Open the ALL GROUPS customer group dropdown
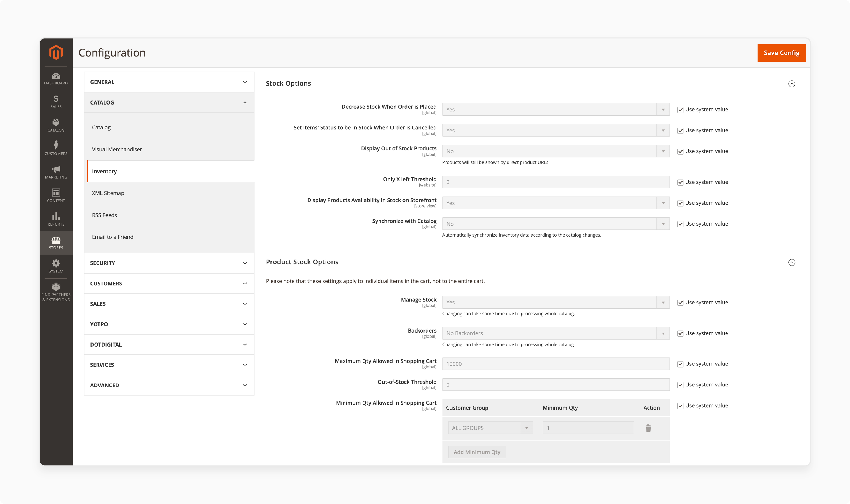This screenshot has height=504, width=850. click(x=490, y=428)
